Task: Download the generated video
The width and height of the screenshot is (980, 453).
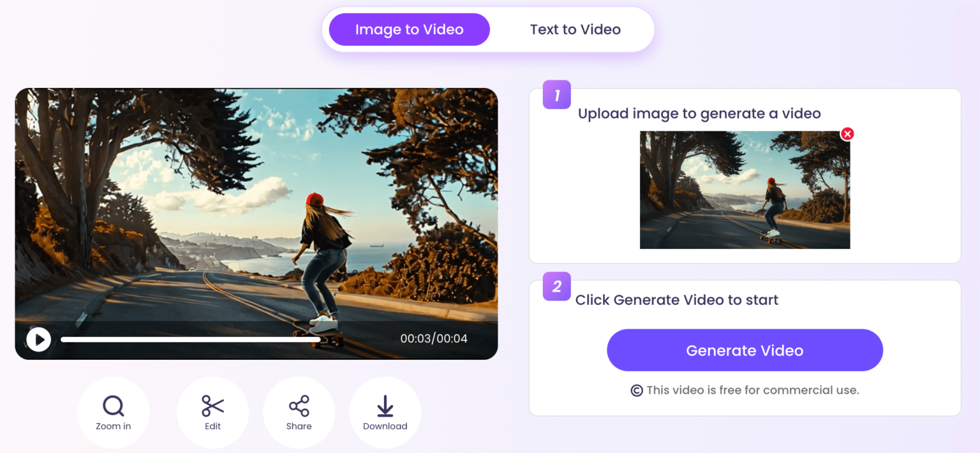Action: 385,412
